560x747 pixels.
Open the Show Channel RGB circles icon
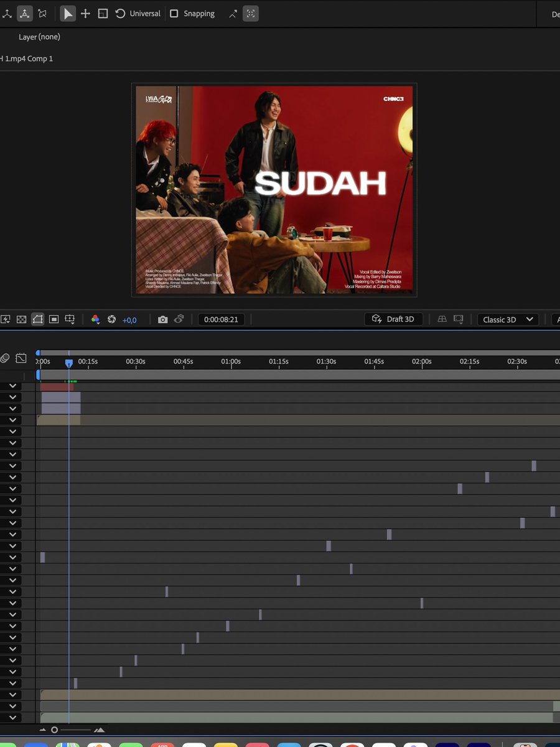[95, 319]
